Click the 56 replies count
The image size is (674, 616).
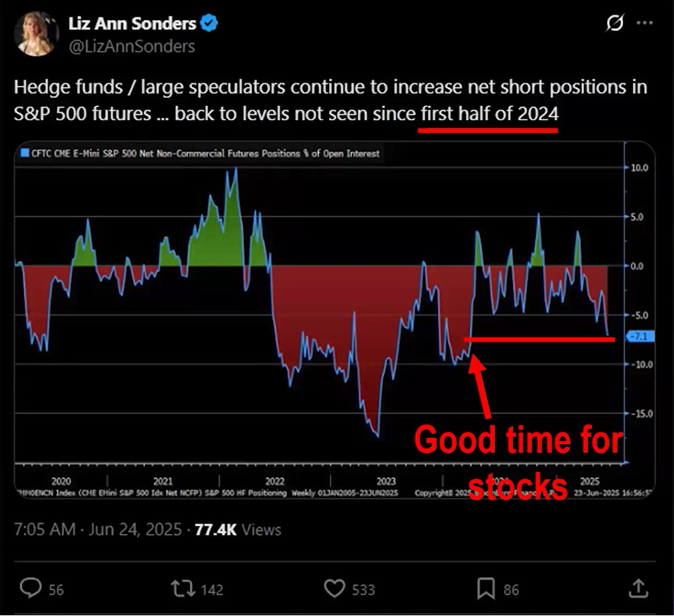56,590
